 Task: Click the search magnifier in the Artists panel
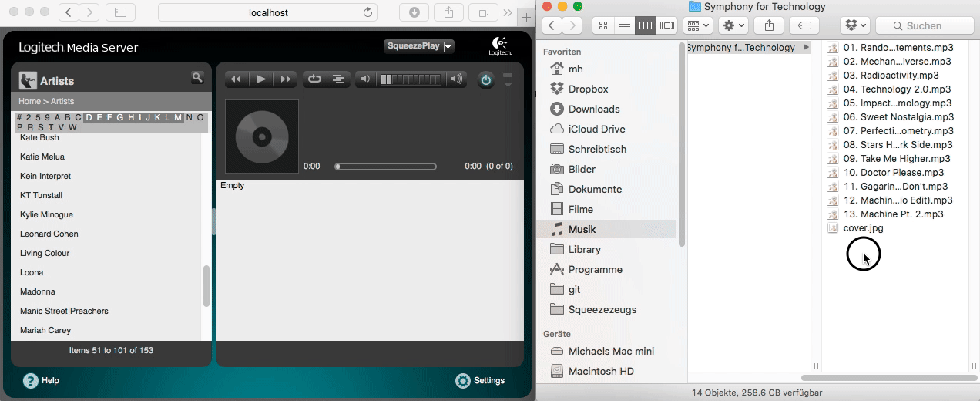coord(197,77)
